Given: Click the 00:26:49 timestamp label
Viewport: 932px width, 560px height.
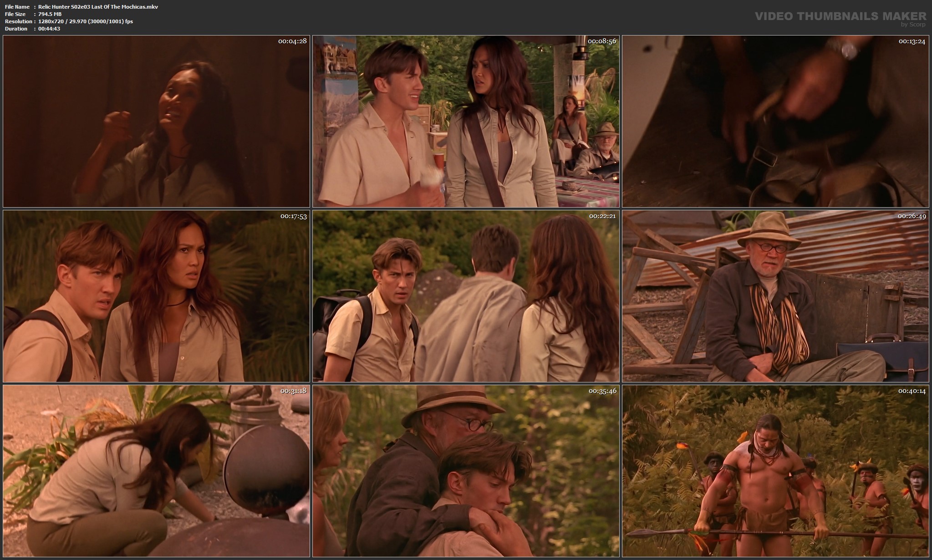Looking at the screenshot, I should pyautogui.click(x=912, y=216).
